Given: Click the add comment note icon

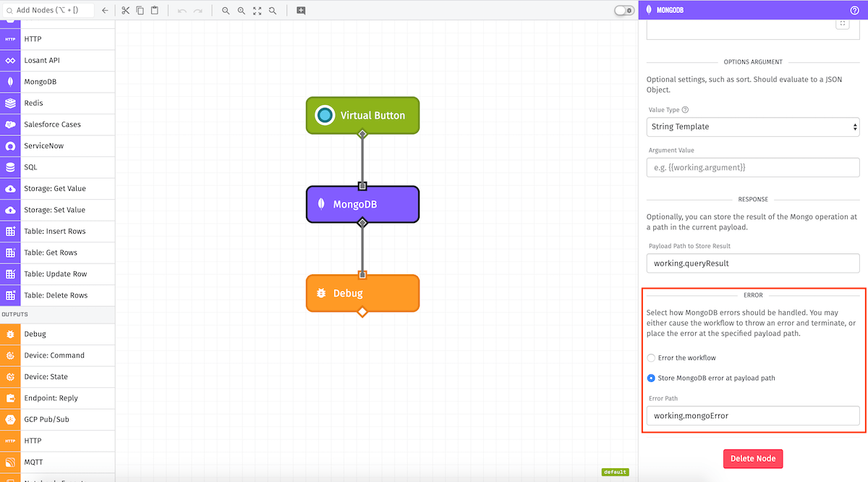Looking at the screenshot, I should [x=301, y=11].
